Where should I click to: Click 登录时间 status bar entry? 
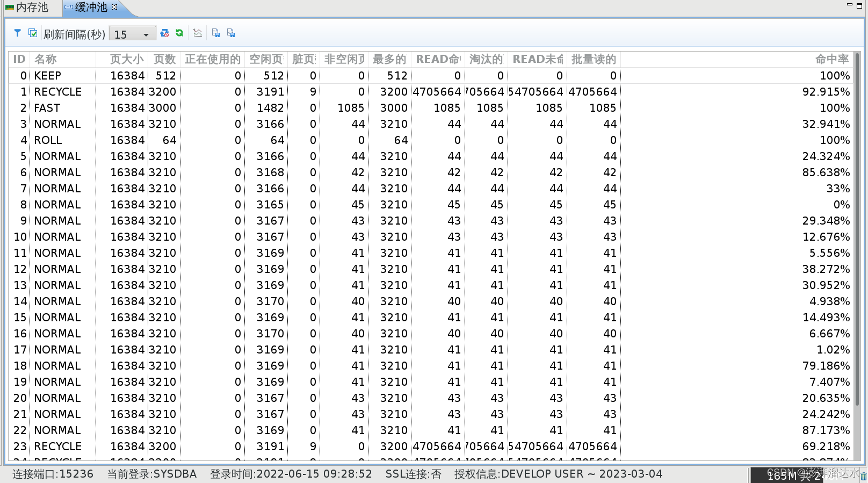[291, 474]
